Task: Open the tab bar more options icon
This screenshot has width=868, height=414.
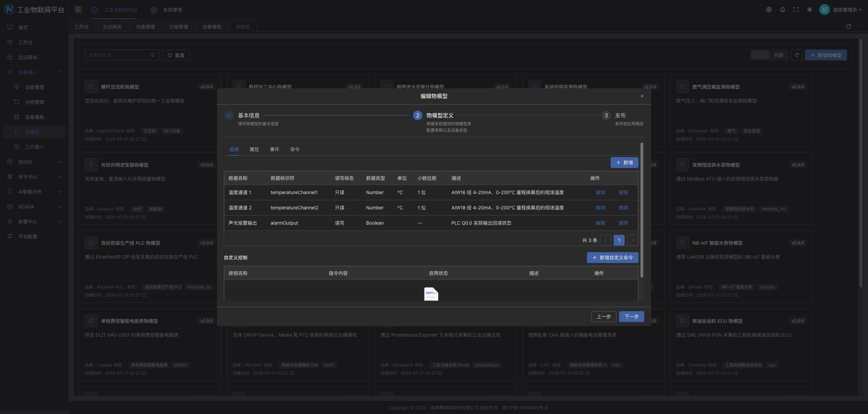Action: coord(857,26)
